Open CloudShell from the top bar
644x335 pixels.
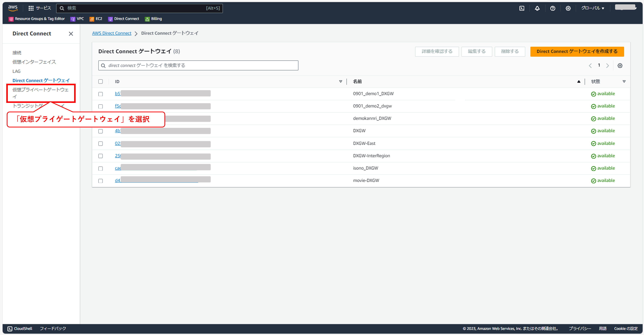(x=522, y=8)
